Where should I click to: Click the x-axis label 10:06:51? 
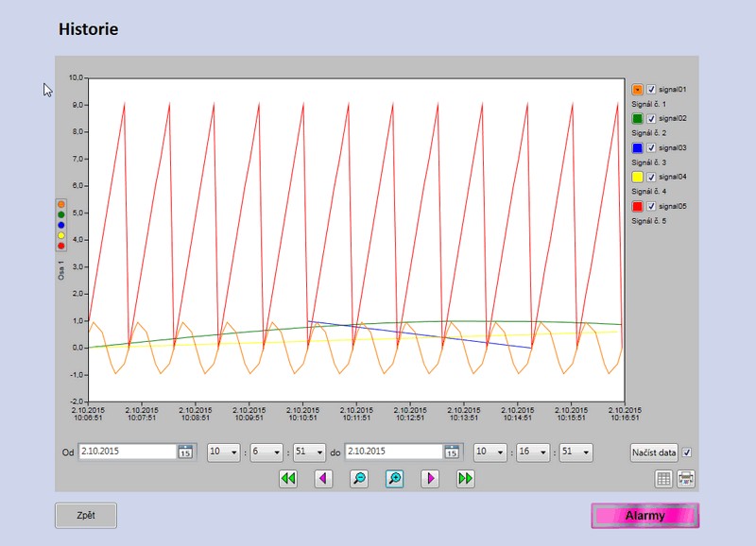pyautogui.click(x=88, y=418)
